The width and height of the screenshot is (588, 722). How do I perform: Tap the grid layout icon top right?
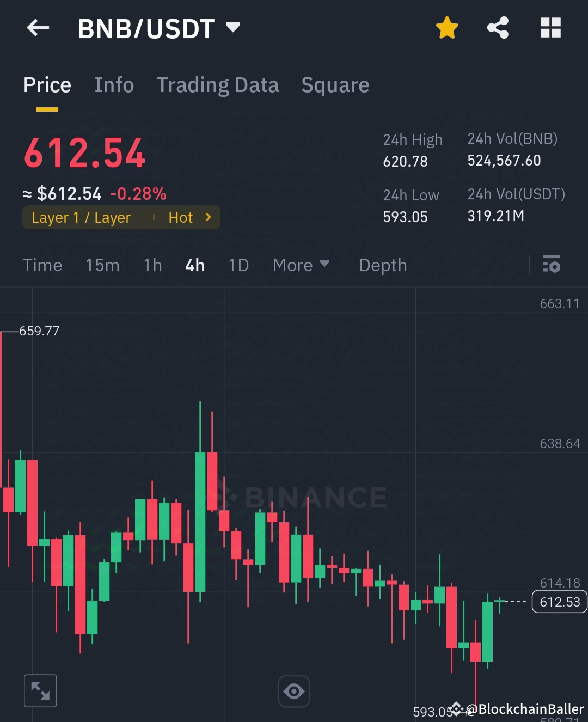[x=550, y=28]
